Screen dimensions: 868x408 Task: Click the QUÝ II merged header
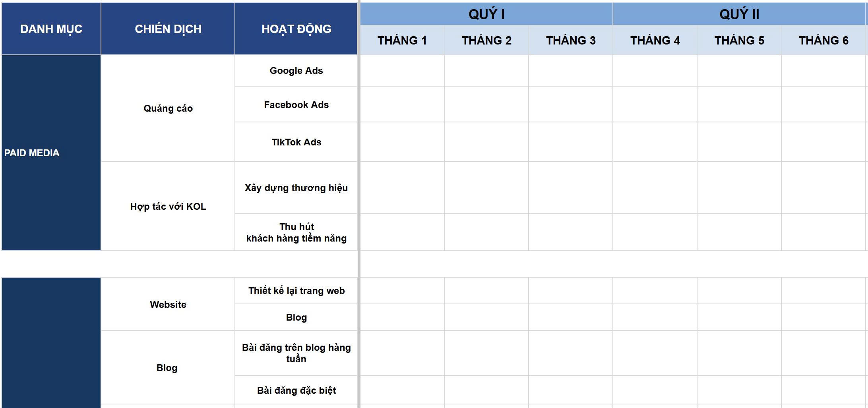click(x=739, y=14)
